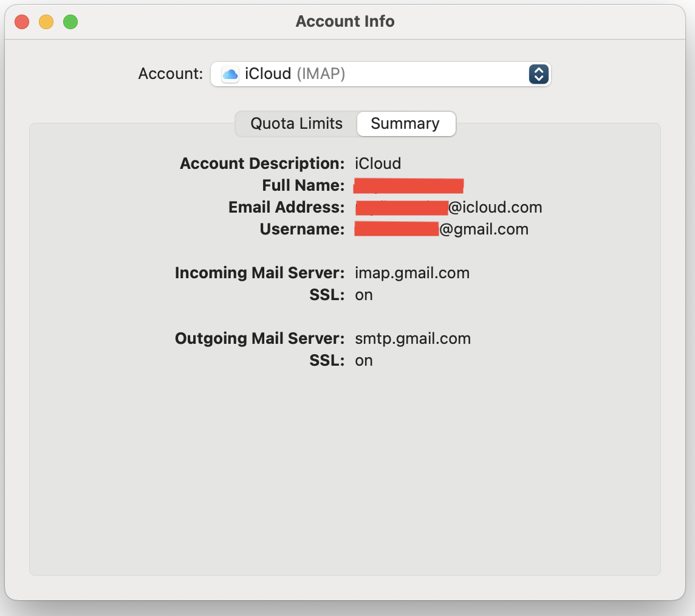
Task: Switch to the Quota Limits tab
Action: coord(296,124)
